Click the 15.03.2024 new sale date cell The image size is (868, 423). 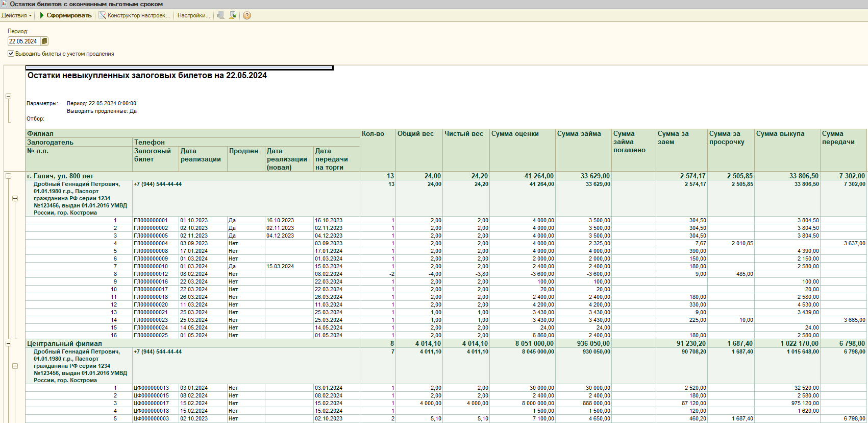289,266
